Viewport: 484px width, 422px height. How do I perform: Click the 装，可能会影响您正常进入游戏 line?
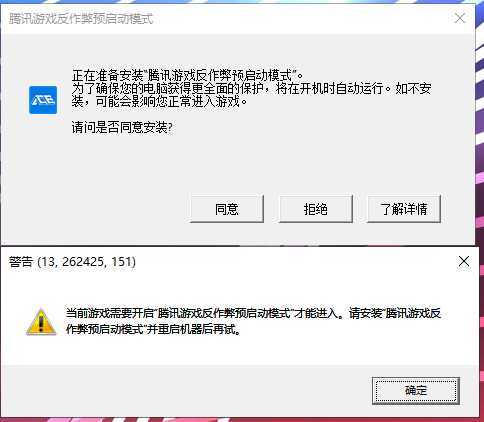point(160,101)
